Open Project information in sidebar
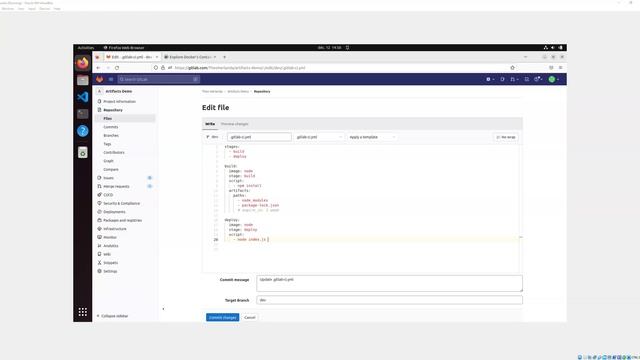 [x=116, y=101]
